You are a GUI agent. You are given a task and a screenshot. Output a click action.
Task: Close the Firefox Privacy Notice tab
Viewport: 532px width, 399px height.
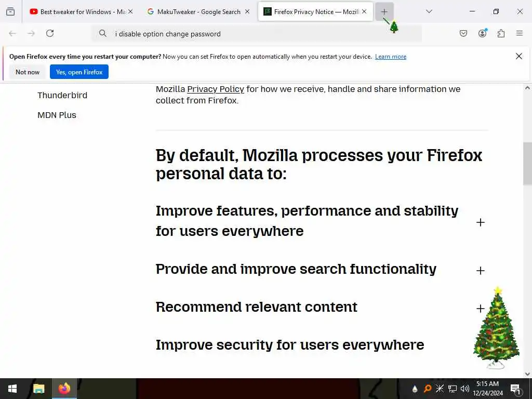coord(364,11)
